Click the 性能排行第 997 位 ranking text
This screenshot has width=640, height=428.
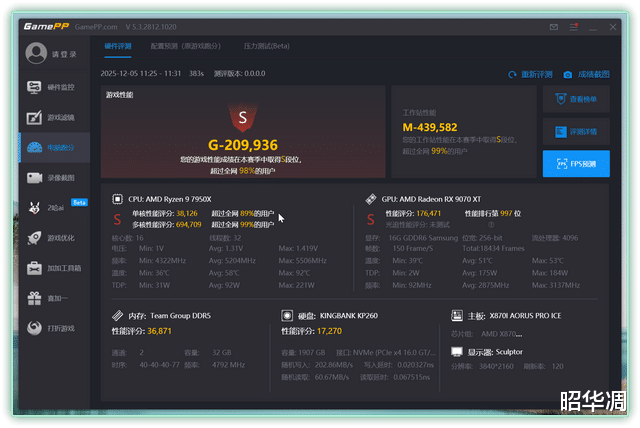[493, 213]
